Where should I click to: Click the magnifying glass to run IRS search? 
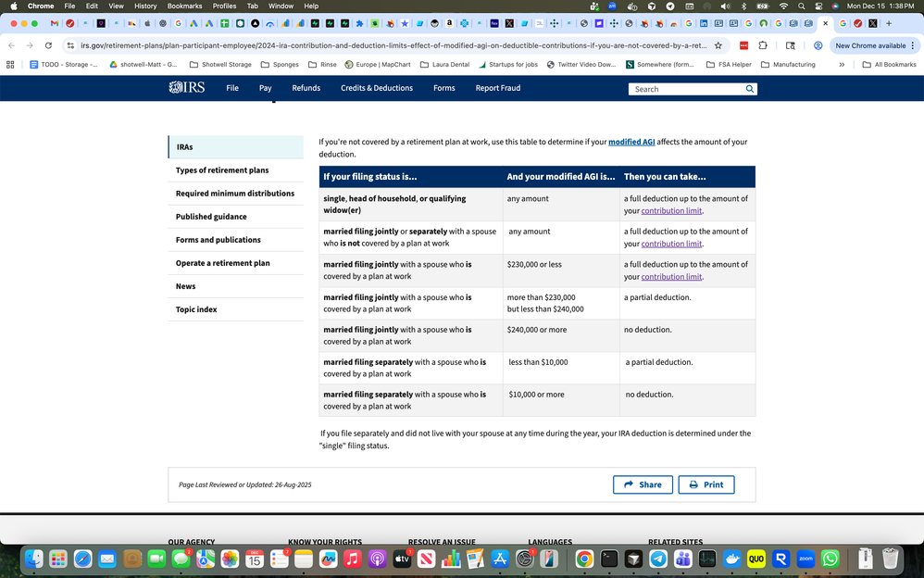[750, 89]
